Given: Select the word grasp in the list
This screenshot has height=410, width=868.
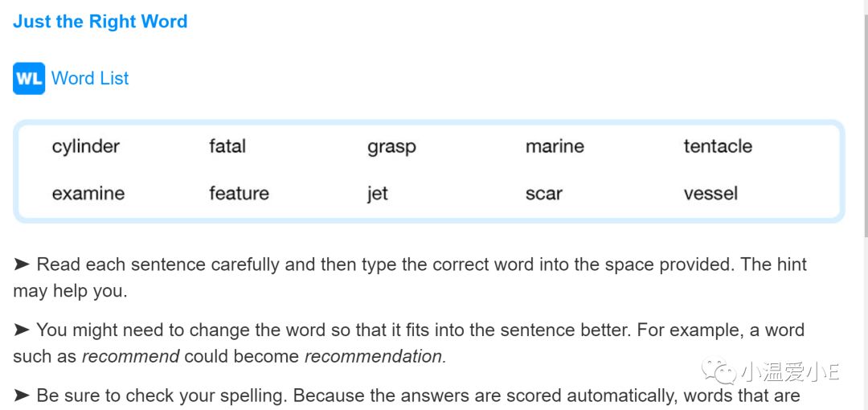Looking at the screenshot, I should [391, 147].
